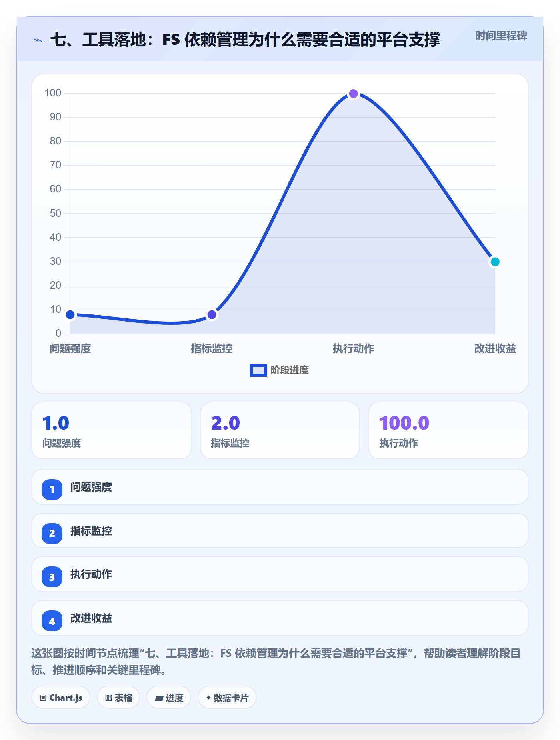Click step number 2 badge

tap(52, 533)
